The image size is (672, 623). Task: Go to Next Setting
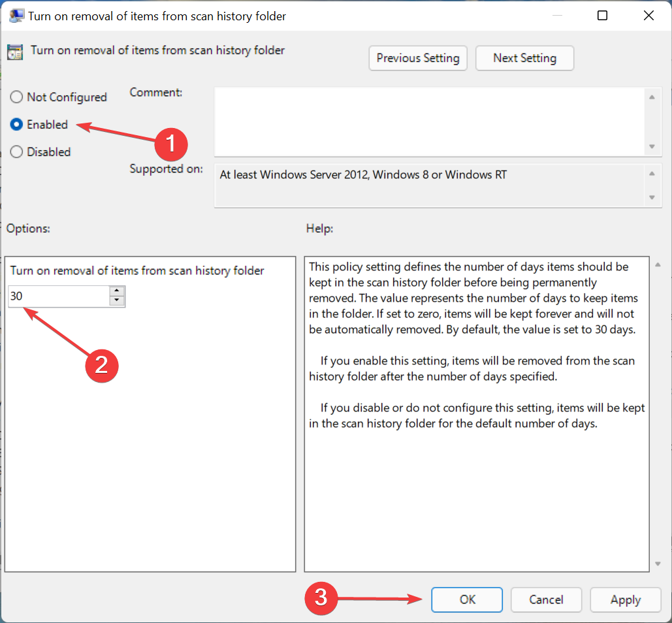[524, 58]
